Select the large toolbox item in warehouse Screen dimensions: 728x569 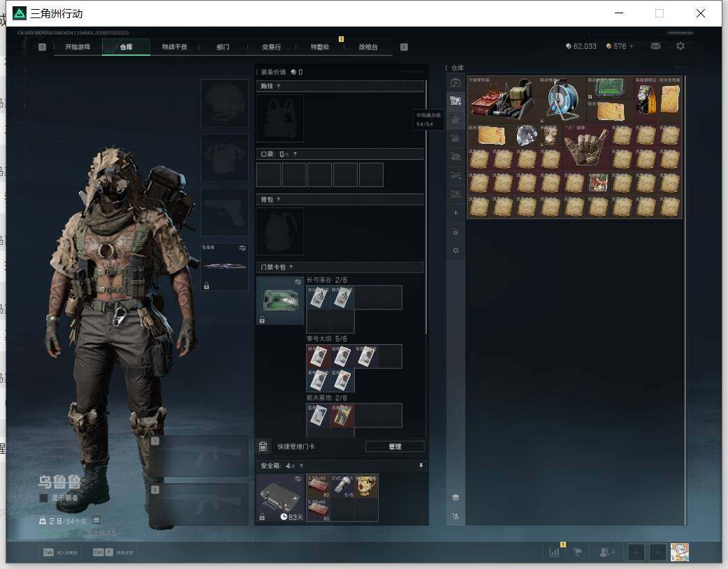tap(503, 99)
